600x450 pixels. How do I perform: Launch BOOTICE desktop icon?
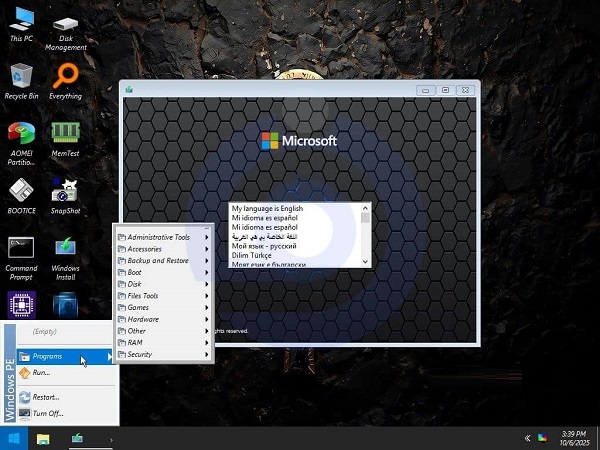coord(21,196)
